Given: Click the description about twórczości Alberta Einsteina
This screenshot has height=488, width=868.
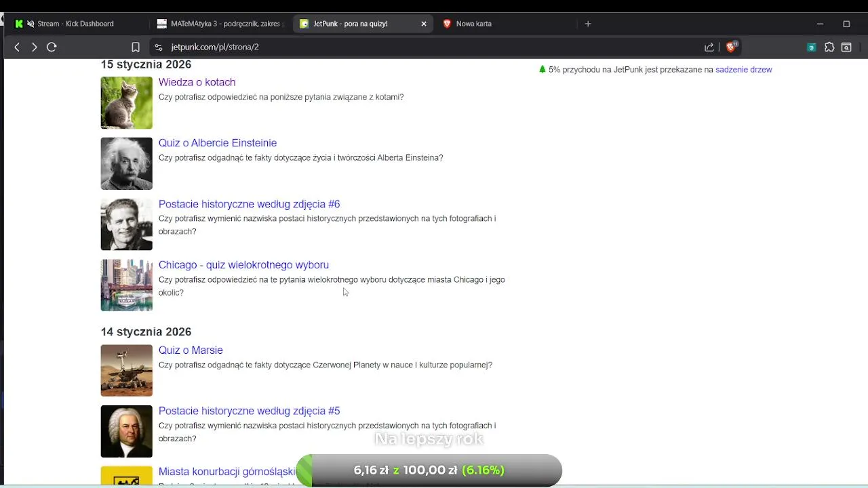Looking at the screenshot, I should [301, 158].
